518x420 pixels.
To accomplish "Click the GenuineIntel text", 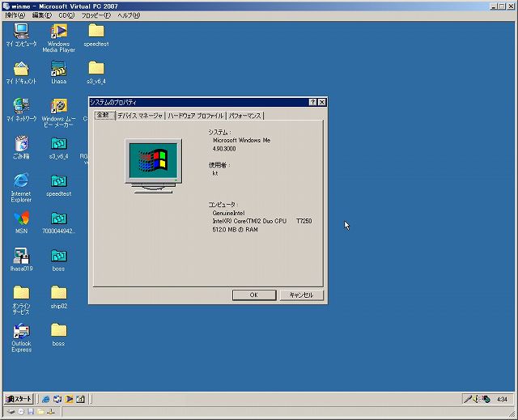I will coord(228,213).
